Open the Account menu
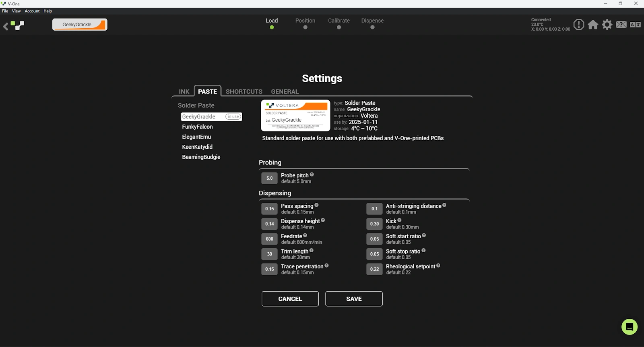Screen dimensions: 644x347 (32, 11)
